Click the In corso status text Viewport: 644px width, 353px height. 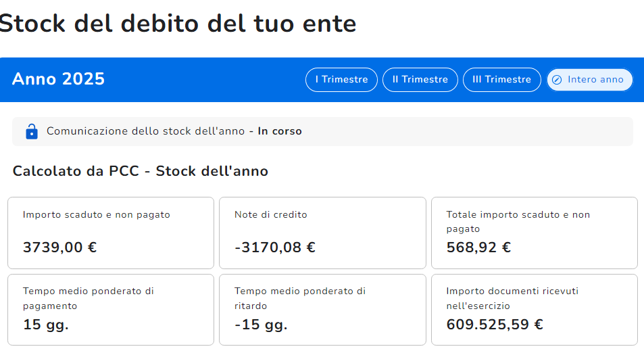coord(280,131)
